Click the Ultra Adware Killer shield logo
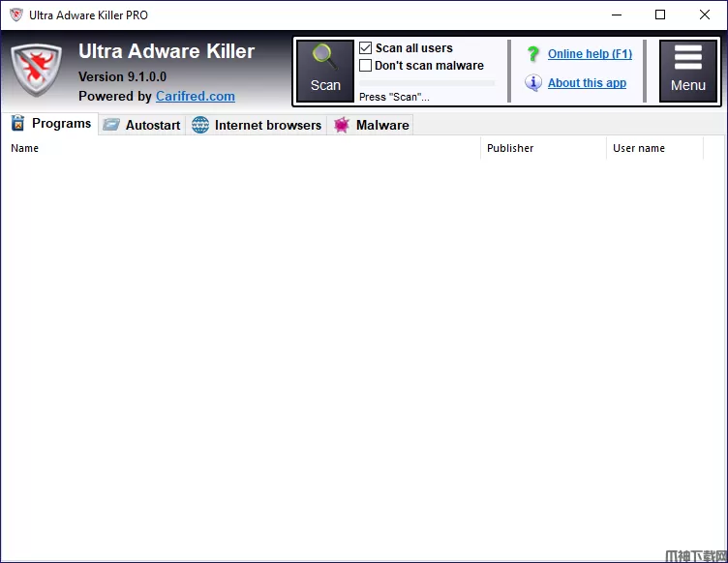The width and height of the screenshot is (728, 563). pyautogui.click(x=36, y=70)
